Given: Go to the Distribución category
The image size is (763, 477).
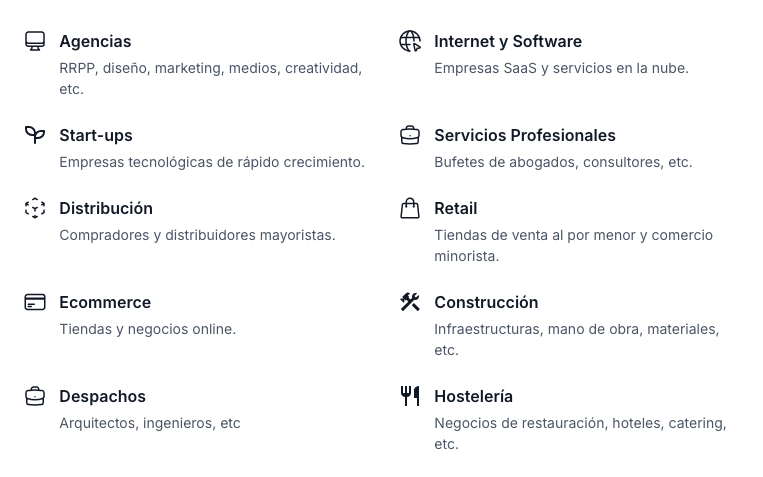Looking at the screenshot, I should click(x=106, y=208).
